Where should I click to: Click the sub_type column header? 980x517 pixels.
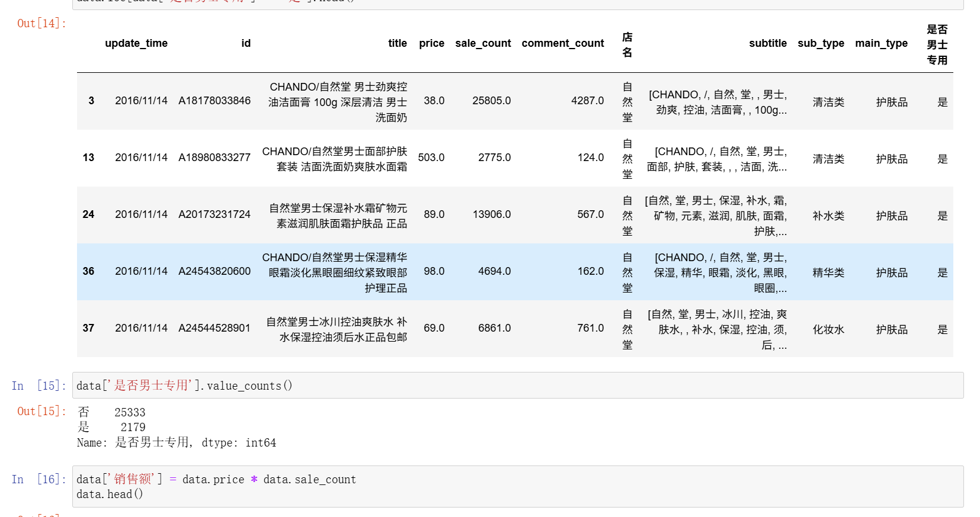coord(821,43)
